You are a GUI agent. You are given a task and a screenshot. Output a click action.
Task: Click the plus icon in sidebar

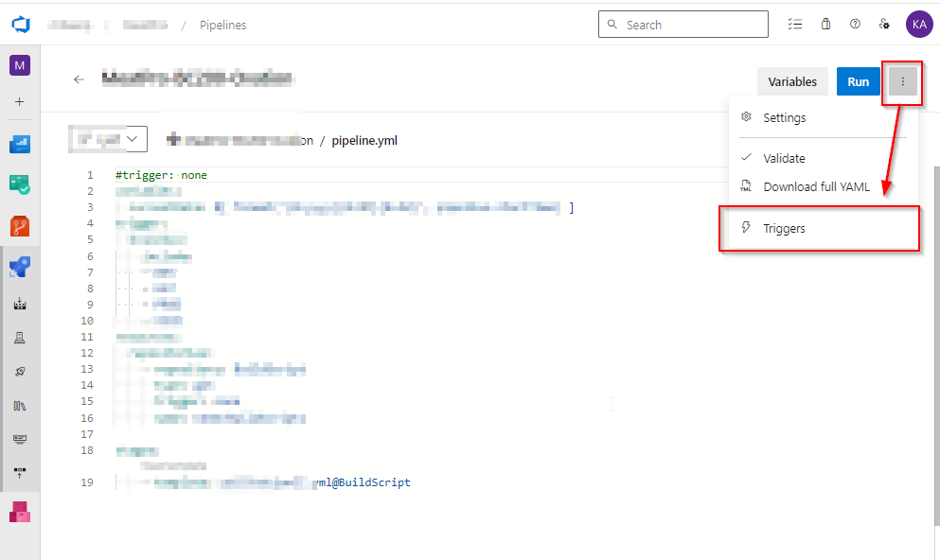(x=20, y=102)
